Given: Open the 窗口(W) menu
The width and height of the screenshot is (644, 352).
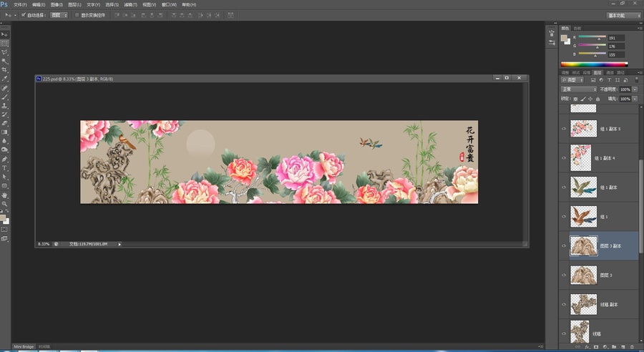Looking at the screenshot, I should pyautogui.click(x=169, y=4).
